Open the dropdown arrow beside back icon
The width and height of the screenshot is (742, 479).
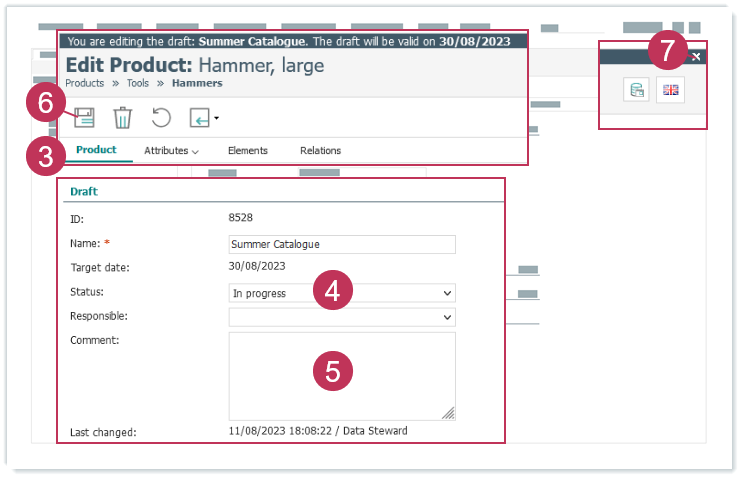tap(216, 119)
